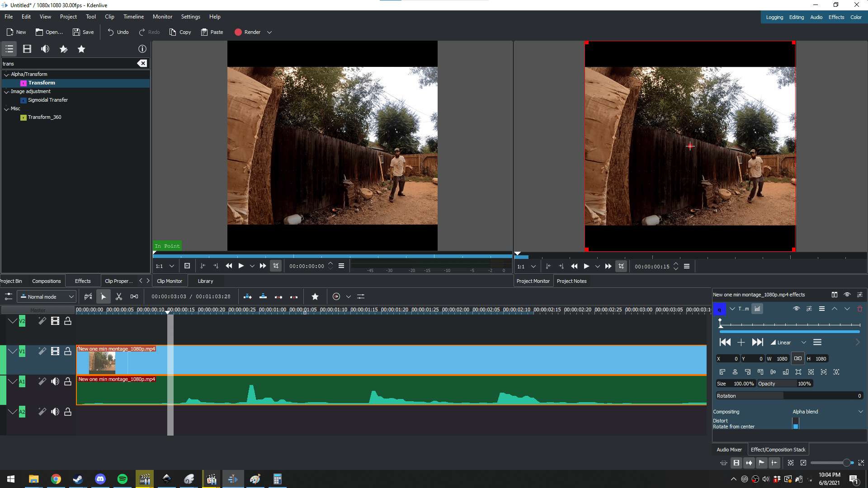Add a keyframe with the plus icon
This screenshot has height=488, width=868.
(x=741, y=343)
